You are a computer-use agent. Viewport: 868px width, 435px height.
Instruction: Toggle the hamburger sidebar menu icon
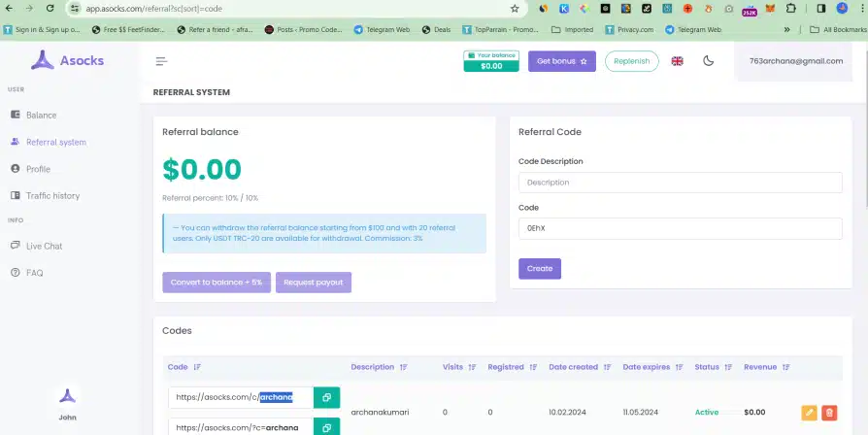point(161,61)
